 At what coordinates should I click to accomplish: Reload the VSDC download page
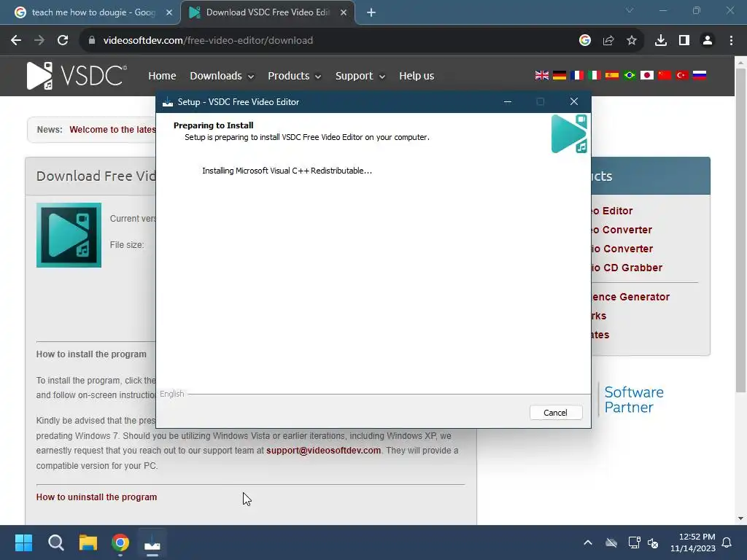coord(63,41)
